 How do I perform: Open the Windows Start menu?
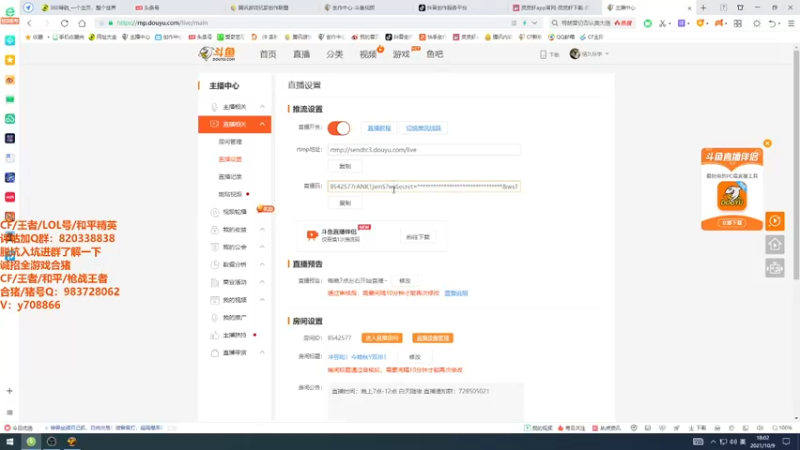pos(10,442)
